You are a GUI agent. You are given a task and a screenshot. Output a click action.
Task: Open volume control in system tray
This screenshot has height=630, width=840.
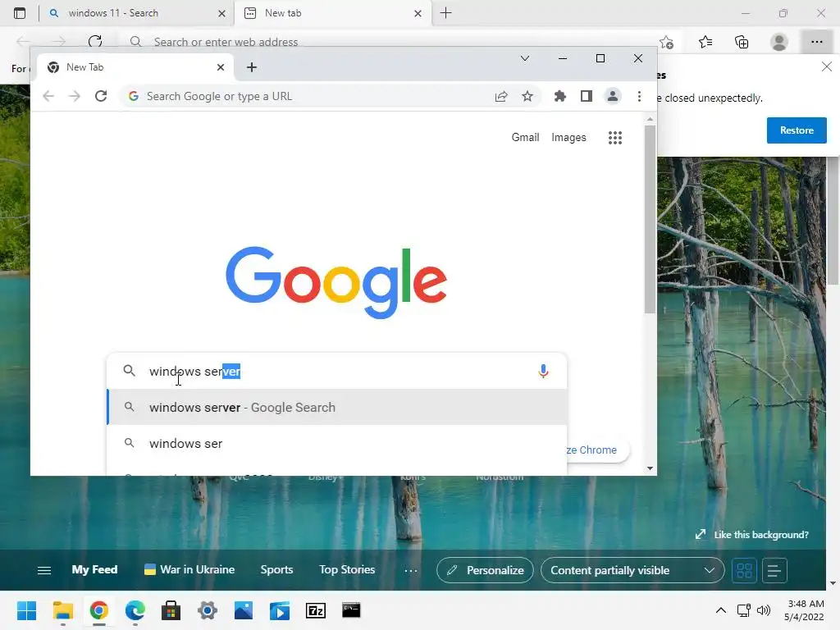[x=764, y=610]
